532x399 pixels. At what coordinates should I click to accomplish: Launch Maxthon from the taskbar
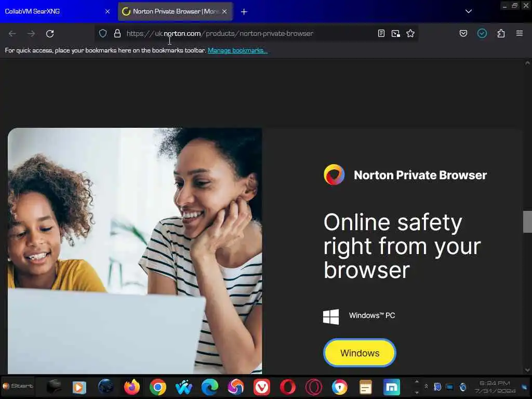[x=392, y=387]
